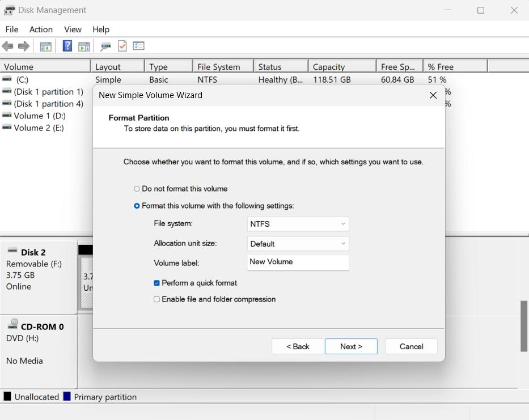
Task: Click the Next > button
Action: (351, 346)
